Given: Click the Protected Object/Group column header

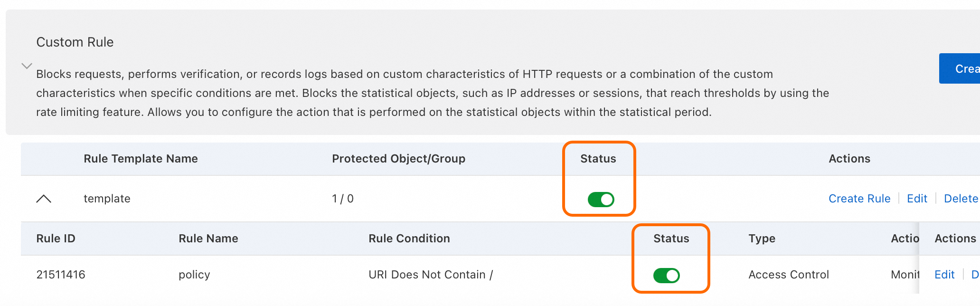Looking at the screenshot, I should tap(398, 159).
